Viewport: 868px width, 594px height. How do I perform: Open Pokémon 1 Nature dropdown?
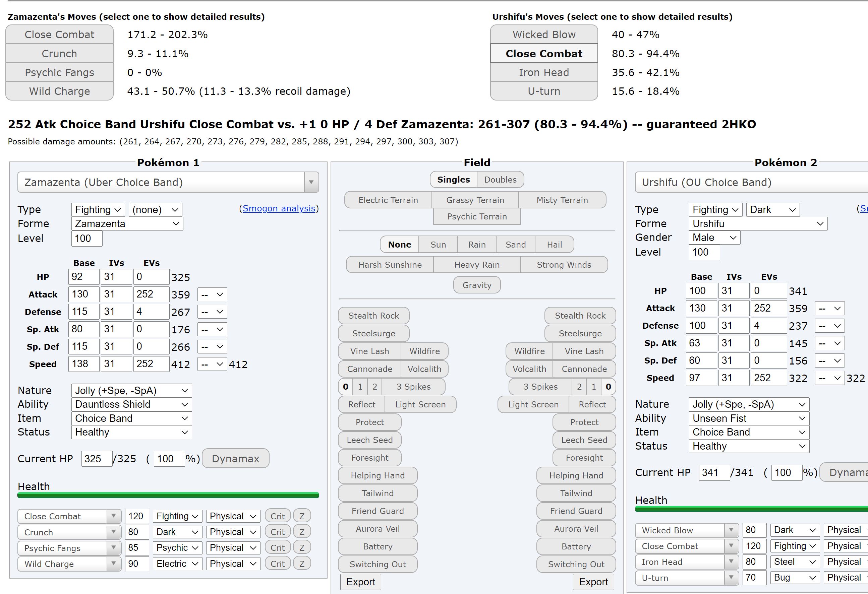[131, 390]
